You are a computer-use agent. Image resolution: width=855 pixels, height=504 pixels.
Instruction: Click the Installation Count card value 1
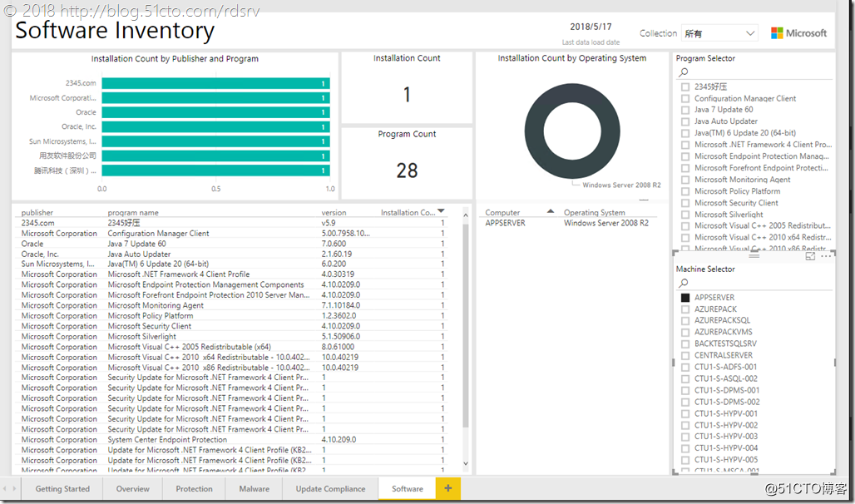click(x=407, y=95)
